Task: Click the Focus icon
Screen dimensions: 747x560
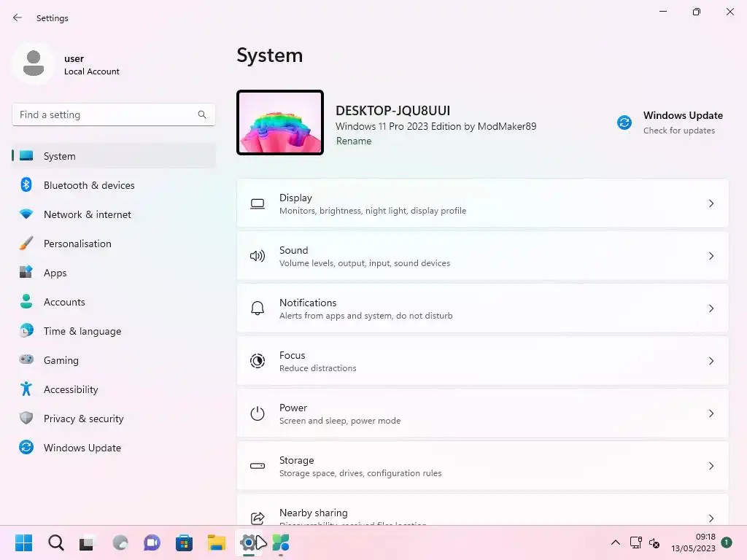Action: click(258, 361)
